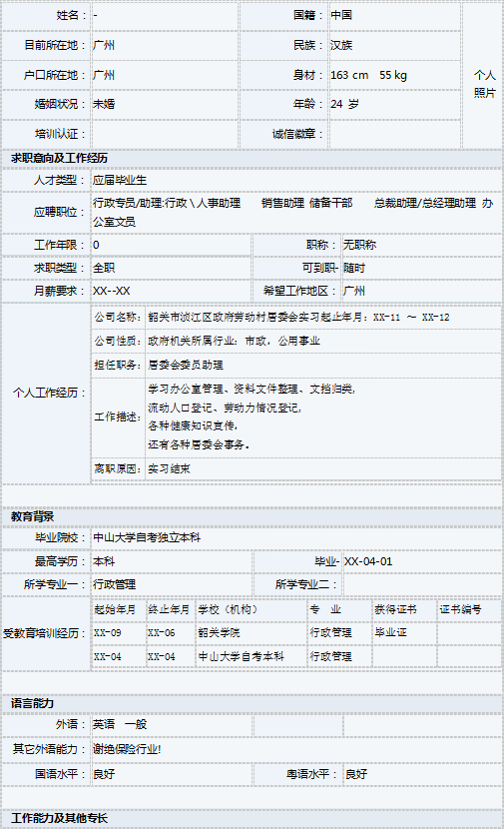The width and height of the screenshot is (504, 829).
Task: Click the empty 诚信徽章 field
Action: 394,134
